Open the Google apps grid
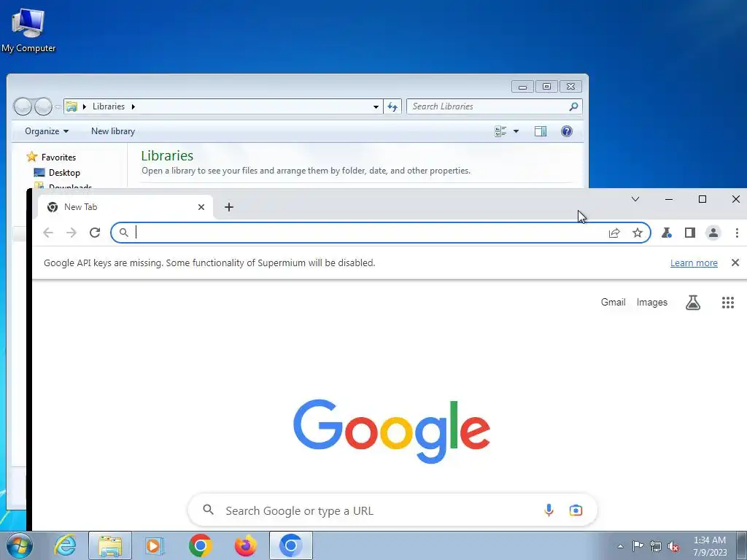The image size is (747, 560). [727, 303]
